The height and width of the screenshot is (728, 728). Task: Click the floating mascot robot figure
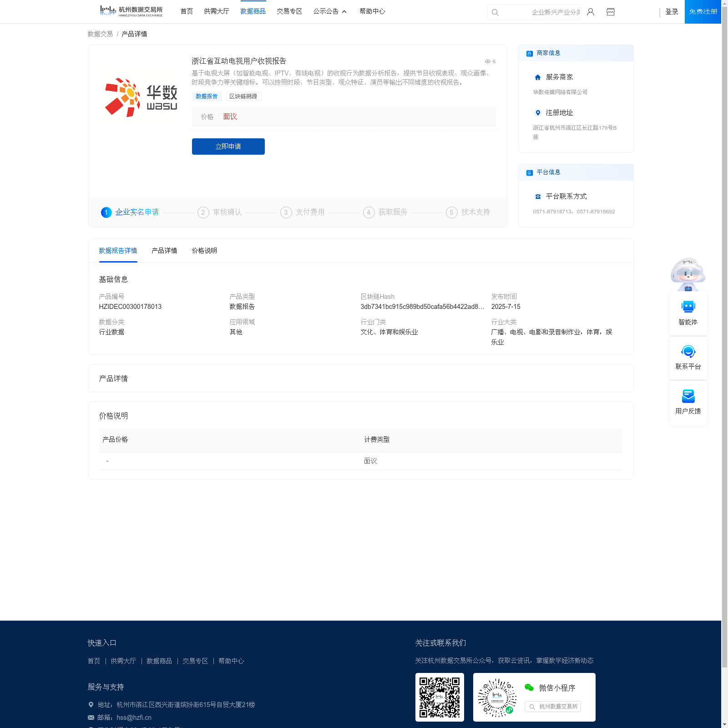pos(688,274)
